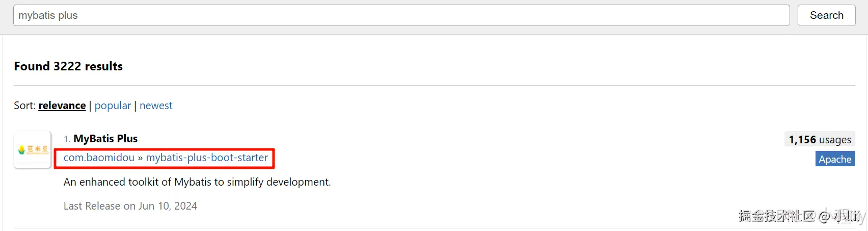Click the MyBatis Plus project logo

[x=33, y=149]
